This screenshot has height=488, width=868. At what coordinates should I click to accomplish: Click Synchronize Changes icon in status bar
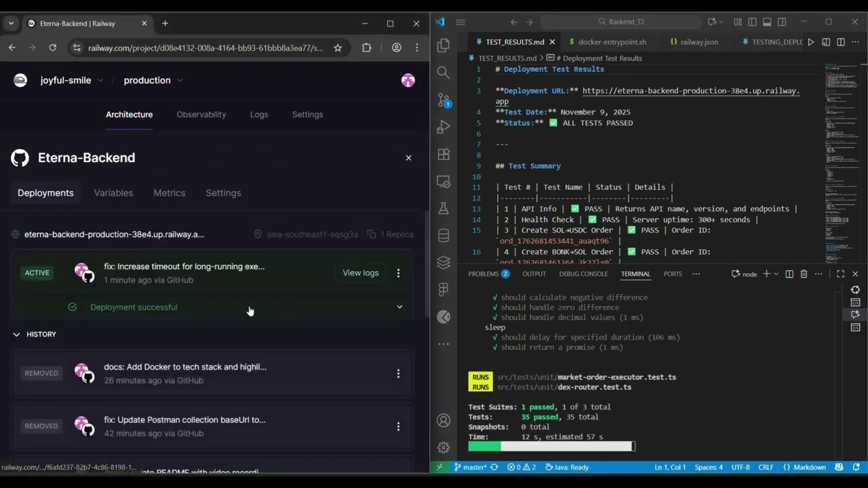click(494, 467)
